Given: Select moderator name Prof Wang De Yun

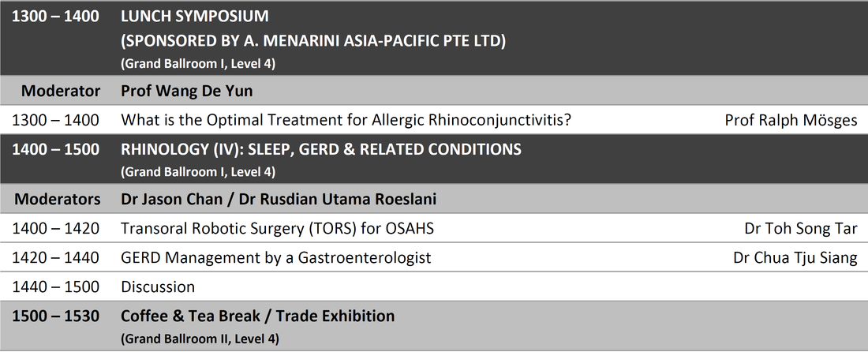Looking at the screenshot, I should point(186,91).
